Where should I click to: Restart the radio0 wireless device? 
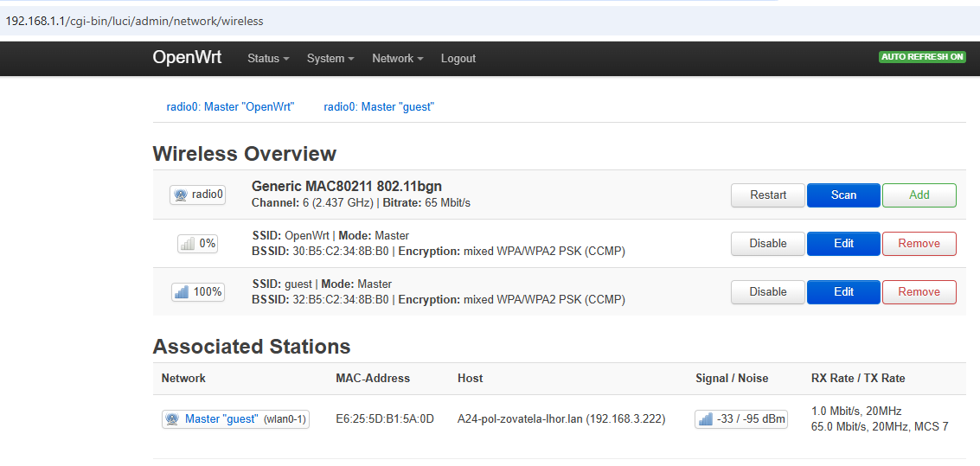pos(768,195)
